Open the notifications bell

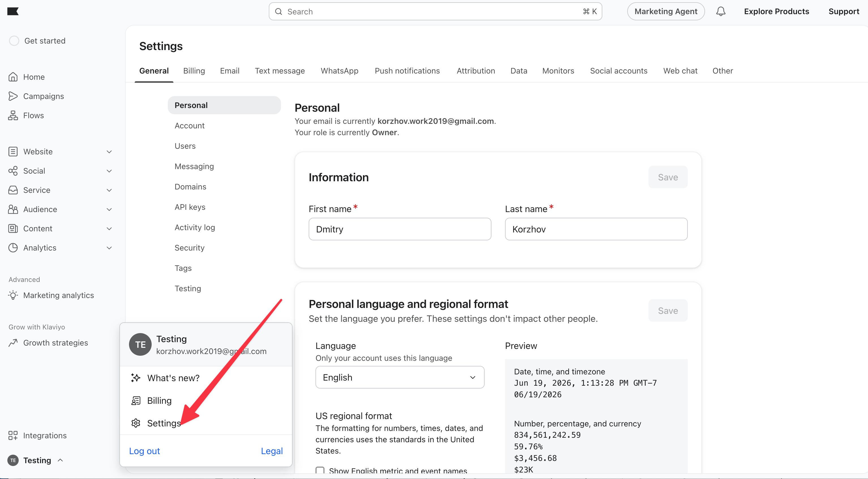point(720,12)
